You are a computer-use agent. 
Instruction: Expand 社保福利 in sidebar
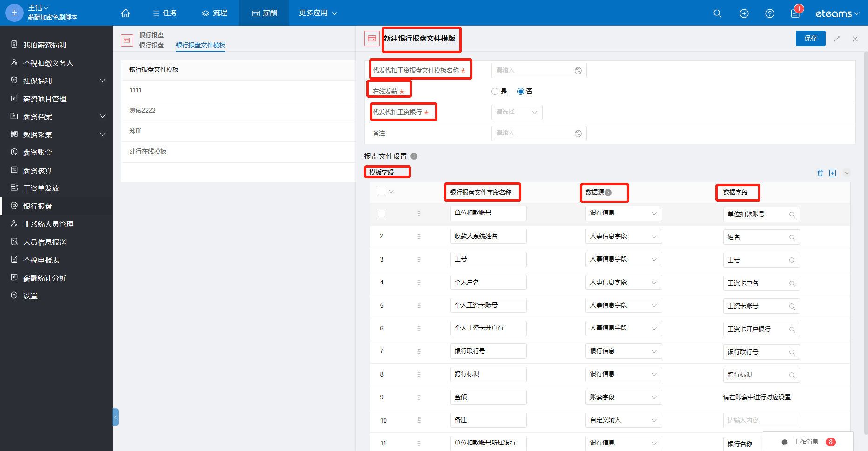pos(103,81)
